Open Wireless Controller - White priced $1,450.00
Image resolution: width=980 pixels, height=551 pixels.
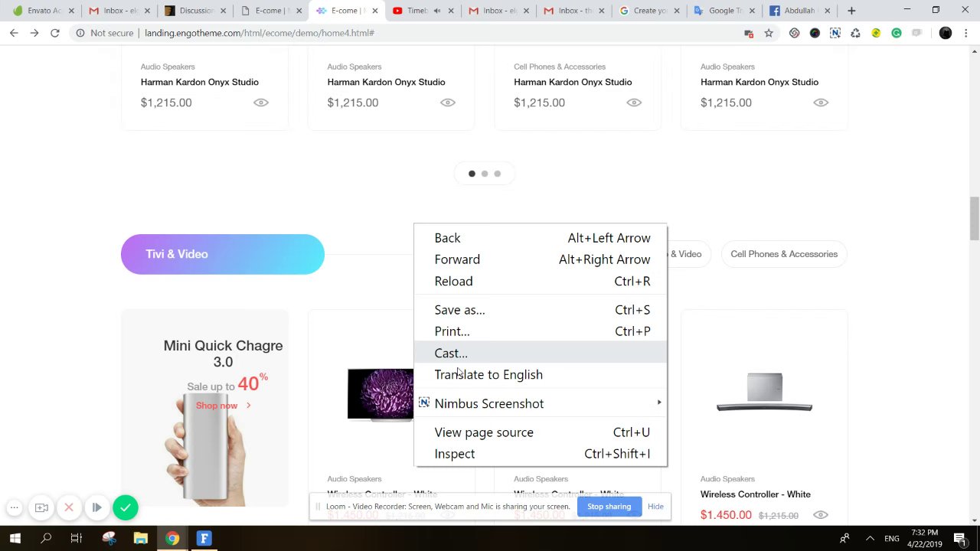coord(756,494)
